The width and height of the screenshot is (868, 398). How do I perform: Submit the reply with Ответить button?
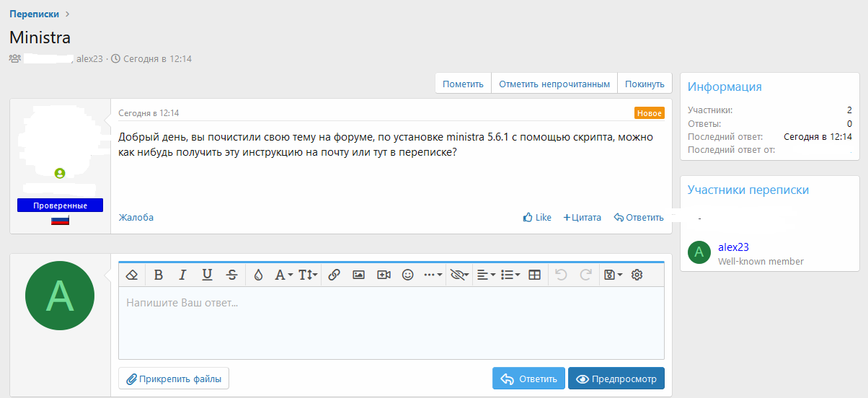(x=528, y=379)
